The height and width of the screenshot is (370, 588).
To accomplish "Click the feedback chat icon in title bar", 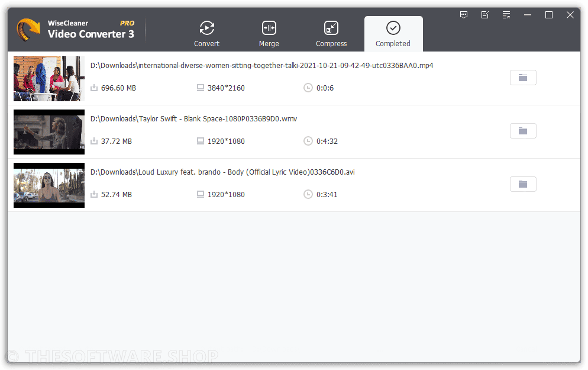I will (x=464, y=15).
